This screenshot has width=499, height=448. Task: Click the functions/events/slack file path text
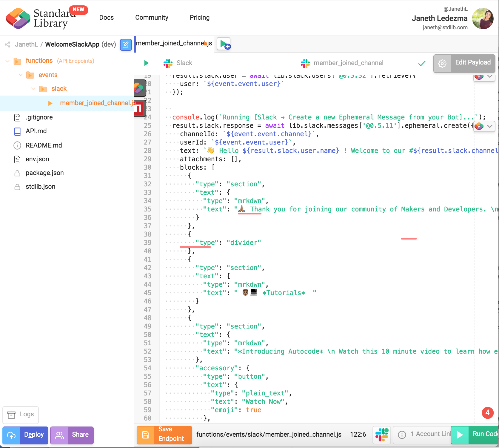point(269,435)
